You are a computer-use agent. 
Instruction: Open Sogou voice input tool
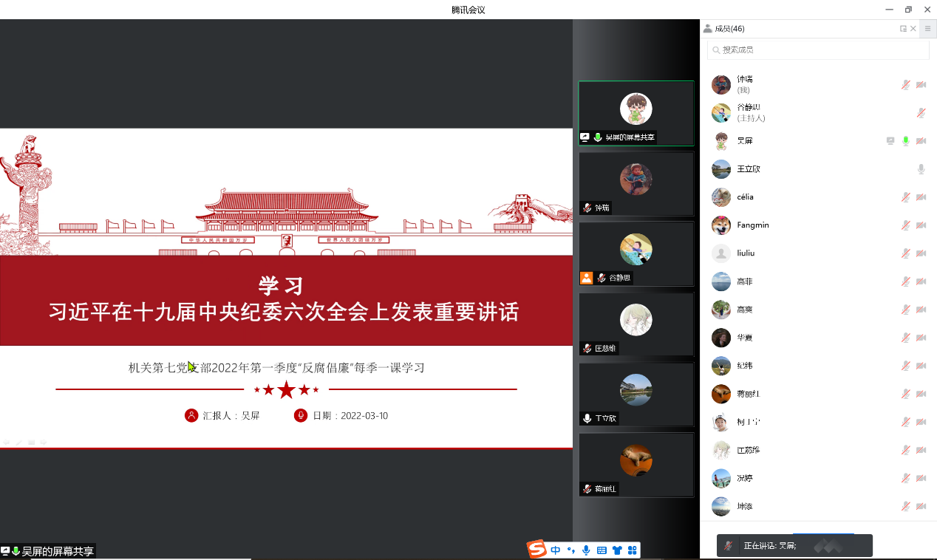[586, 550]
